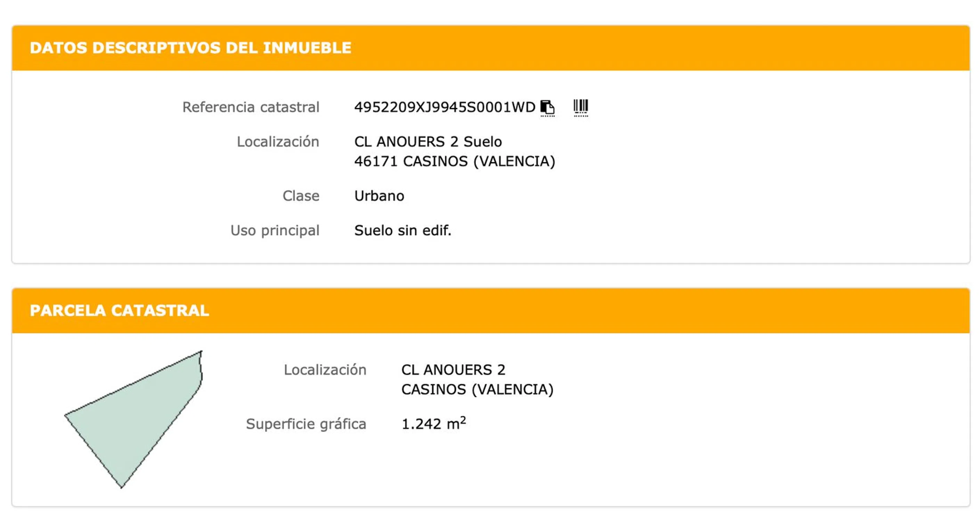The width and height of the screenshot is (980, 521).
Task: Click the 'Superficie gráfica' label
Action: point(306,424)
